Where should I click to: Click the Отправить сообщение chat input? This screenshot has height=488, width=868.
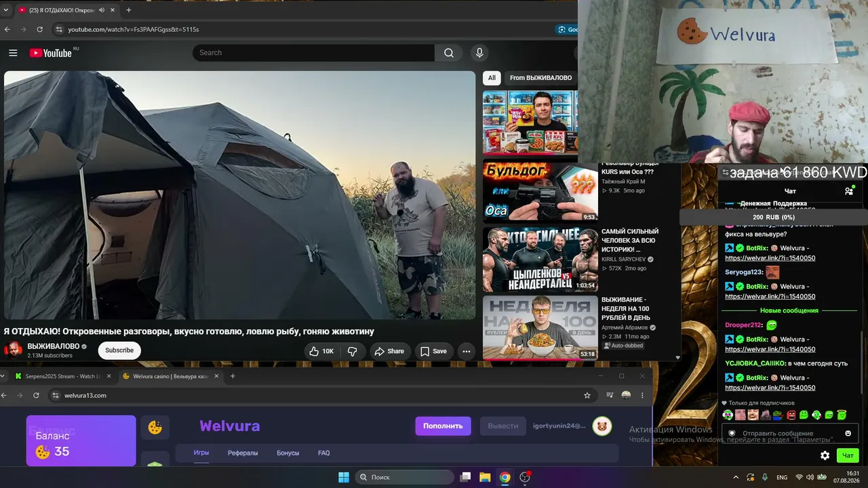789,433
